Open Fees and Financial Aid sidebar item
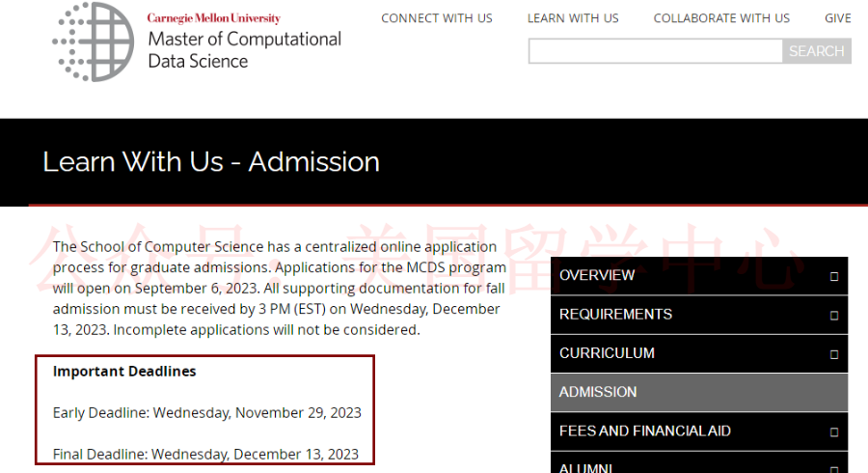 click(x=699, y=431)
